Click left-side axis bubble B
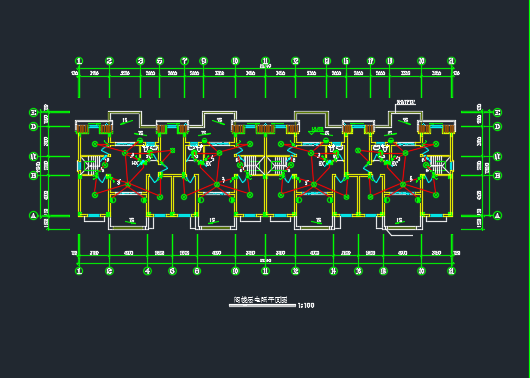This screenshot has width=530, height=378. tap(33, 175)
